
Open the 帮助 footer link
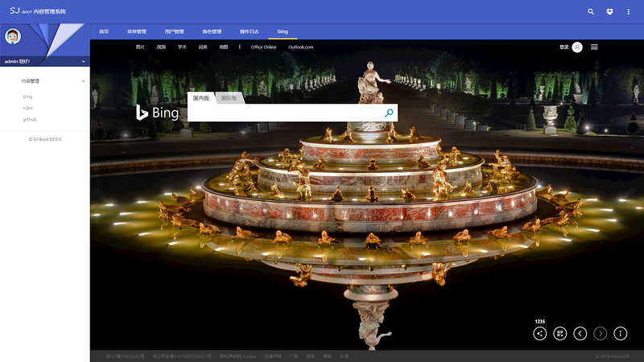coord(328,356)
